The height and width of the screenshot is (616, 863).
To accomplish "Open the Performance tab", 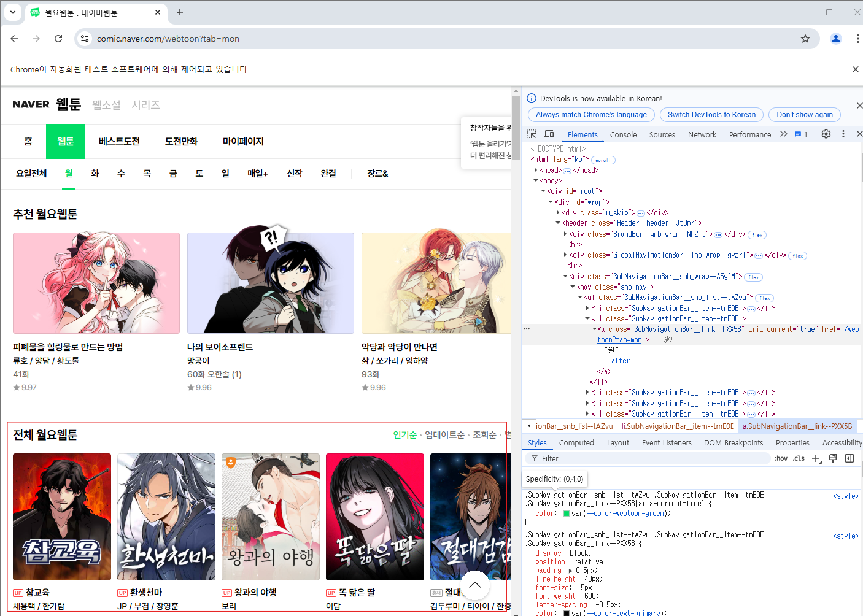I will (750, 134).
